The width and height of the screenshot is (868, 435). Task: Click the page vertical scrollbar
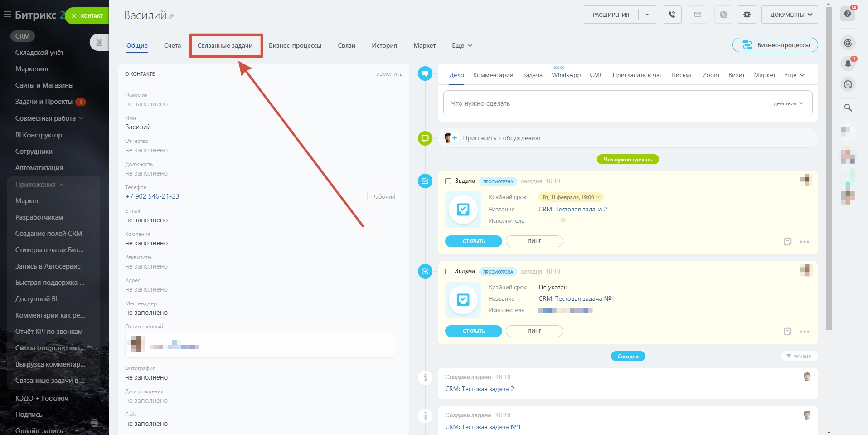(x=829, y=168)
